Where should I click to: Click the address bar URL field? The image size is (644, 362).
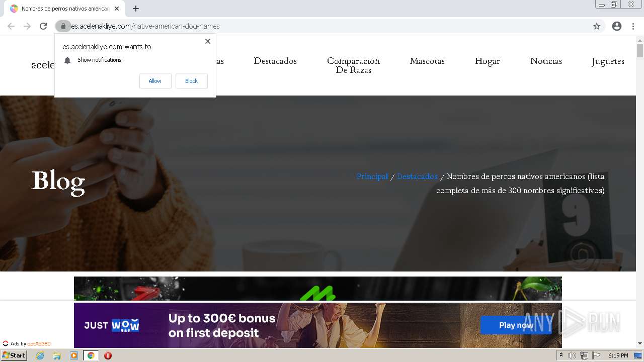(x=330, y=26)
